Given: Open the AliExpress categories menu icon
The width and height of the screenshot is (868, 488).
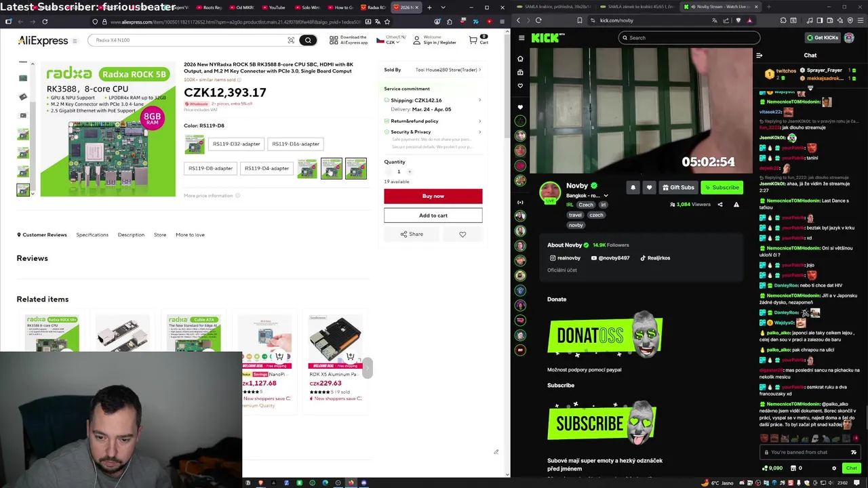Looking at the screenshot, I should click(75, 41).
